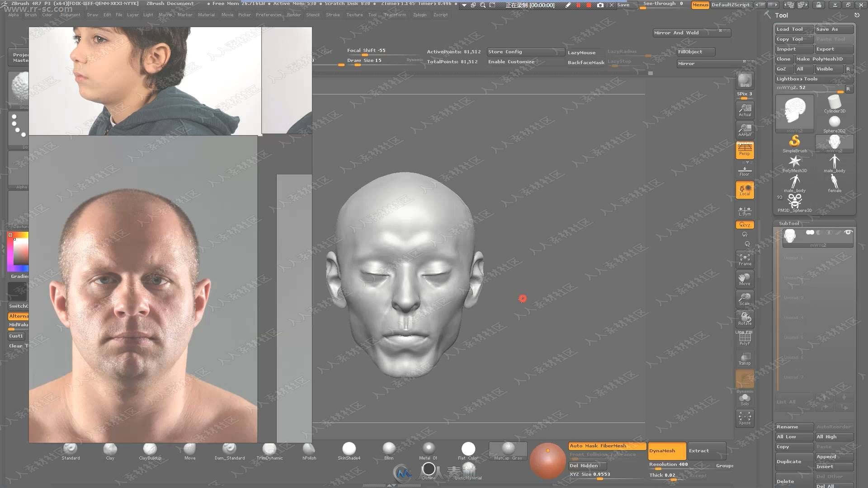The width and height of the screenshot is (868, 488).
Task: Expand the SubTool panel
Action: 788,223
